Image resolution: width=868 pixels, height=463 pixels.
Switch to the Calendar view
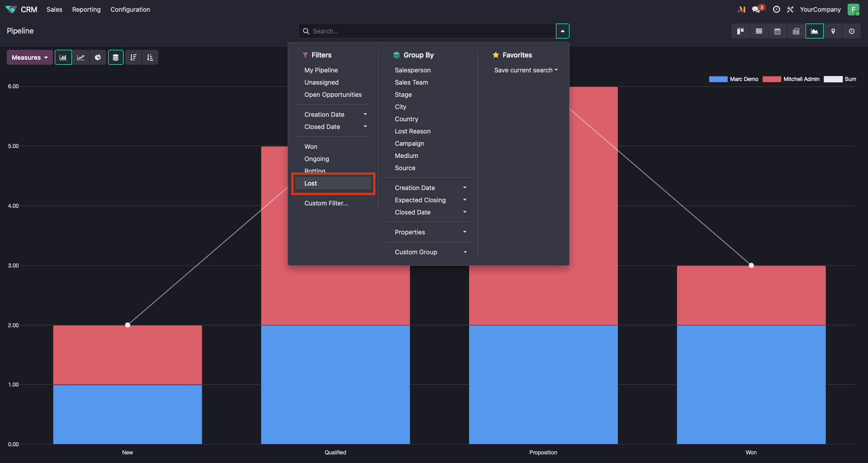(x=777, y=31)
